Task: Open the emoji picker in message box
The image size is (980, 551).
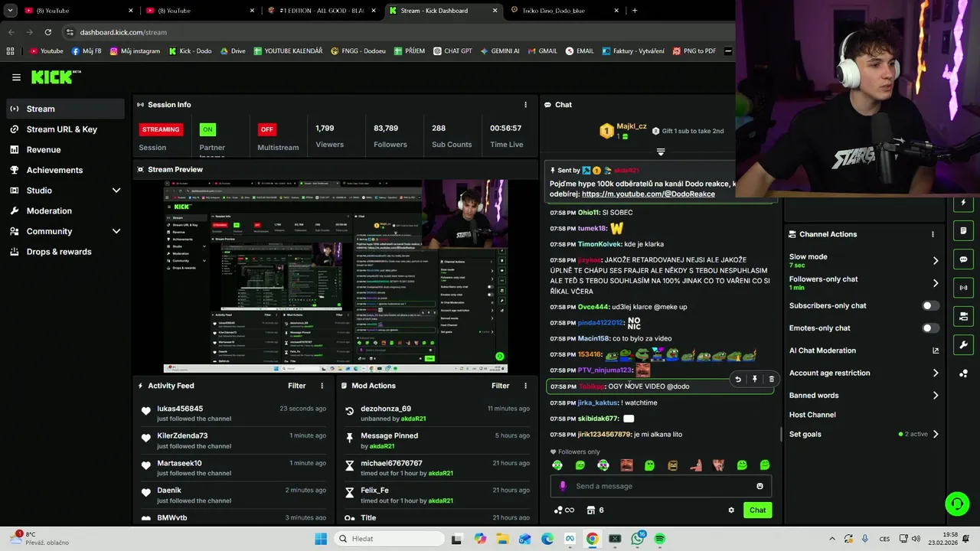Action: pos(759,486)
